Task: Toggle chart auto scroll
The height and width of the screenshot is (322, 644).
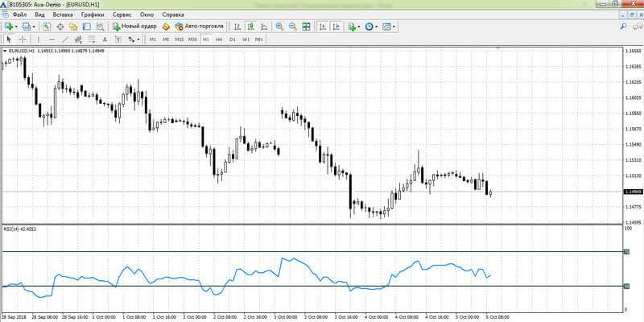Action: pyautogui.click(x=323, y=27)
